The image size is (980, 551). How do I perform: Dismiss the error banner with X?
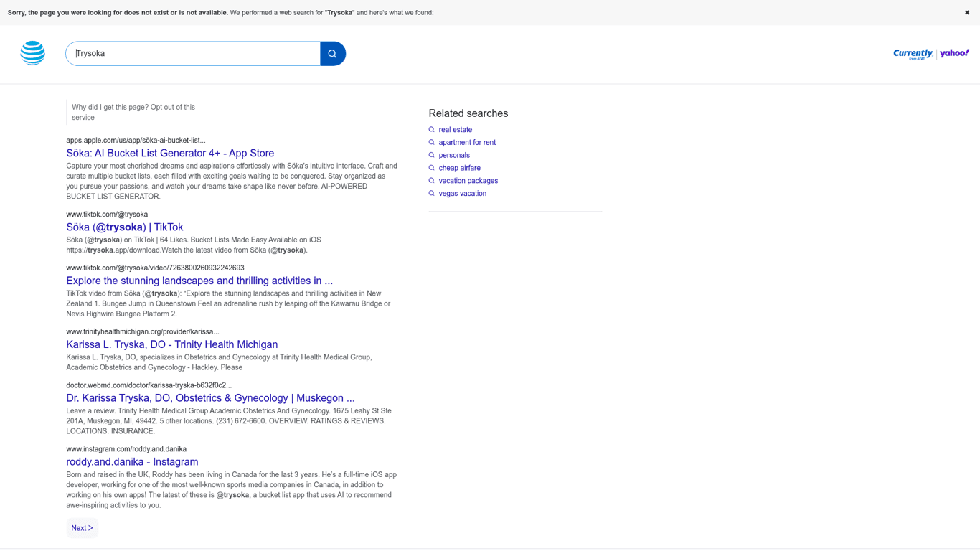tap(966, 13)
